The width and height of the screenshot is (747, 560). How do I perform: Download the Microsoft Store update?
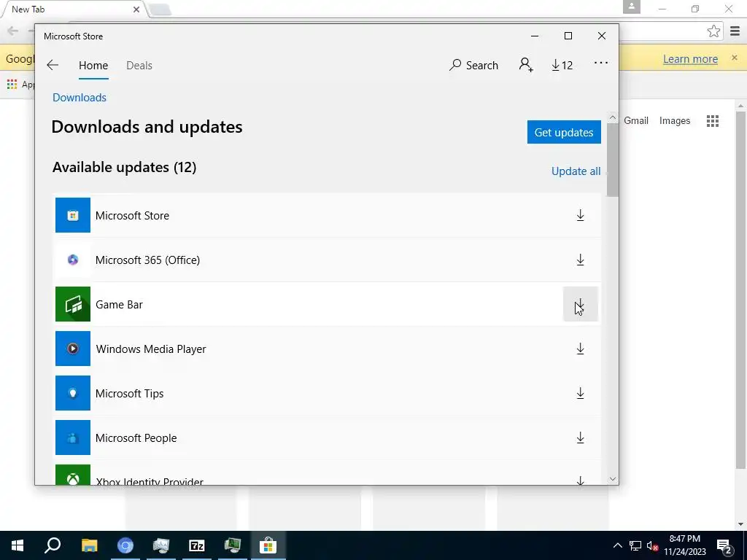(x=580, y=215)
